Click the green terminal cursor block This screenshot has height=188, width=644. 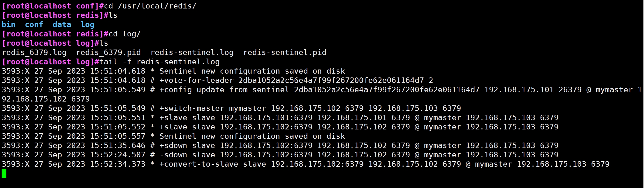pyautogui.click(x=4, y=173)
